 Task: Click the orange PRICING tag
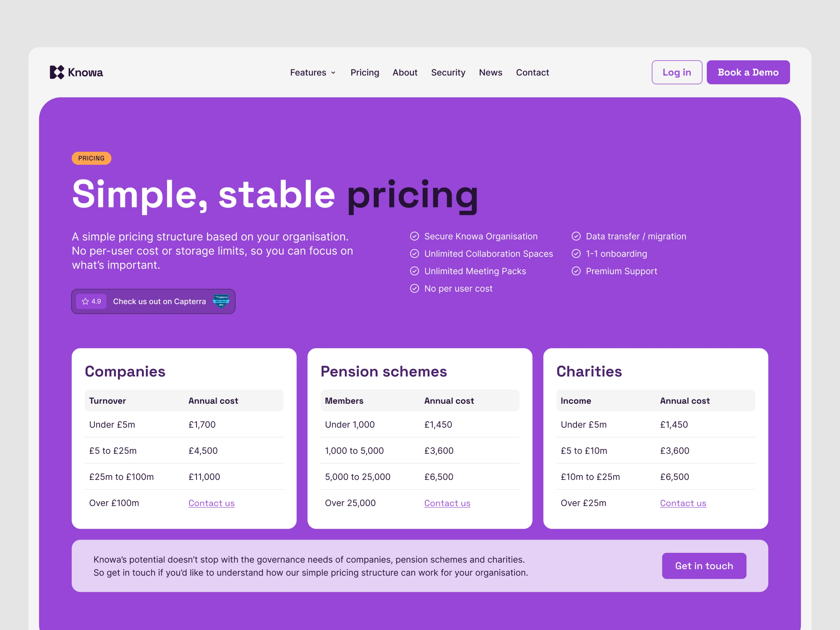click(92, 158)
